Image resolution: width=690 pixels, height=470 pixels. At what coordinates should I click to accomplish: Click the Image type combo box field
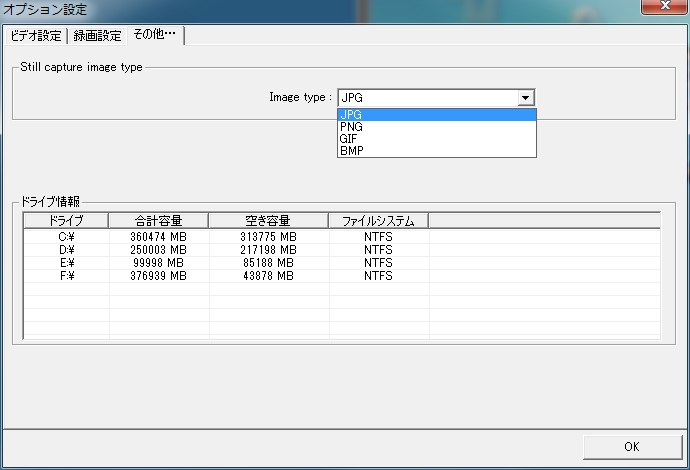coord(427,98)
